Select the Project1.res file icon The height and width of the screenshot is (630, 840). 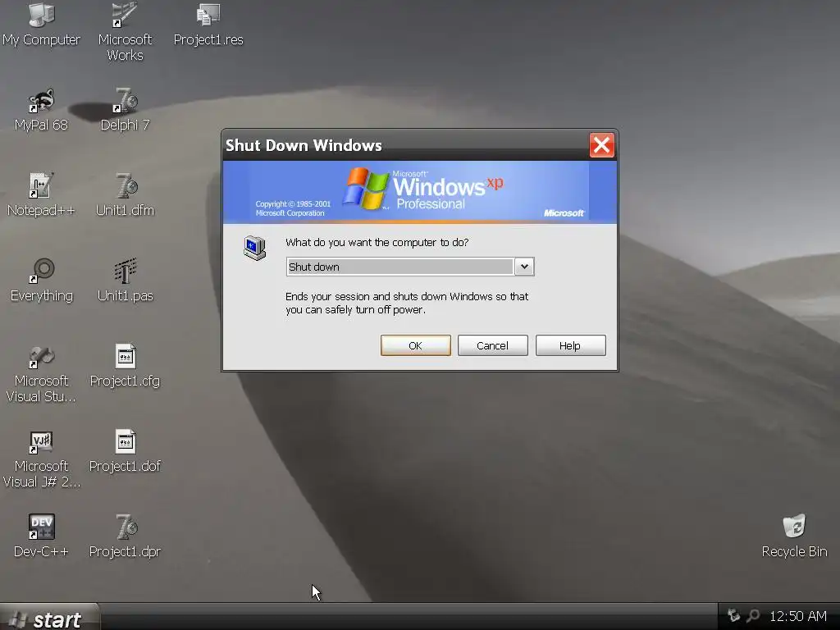(208, 15)
